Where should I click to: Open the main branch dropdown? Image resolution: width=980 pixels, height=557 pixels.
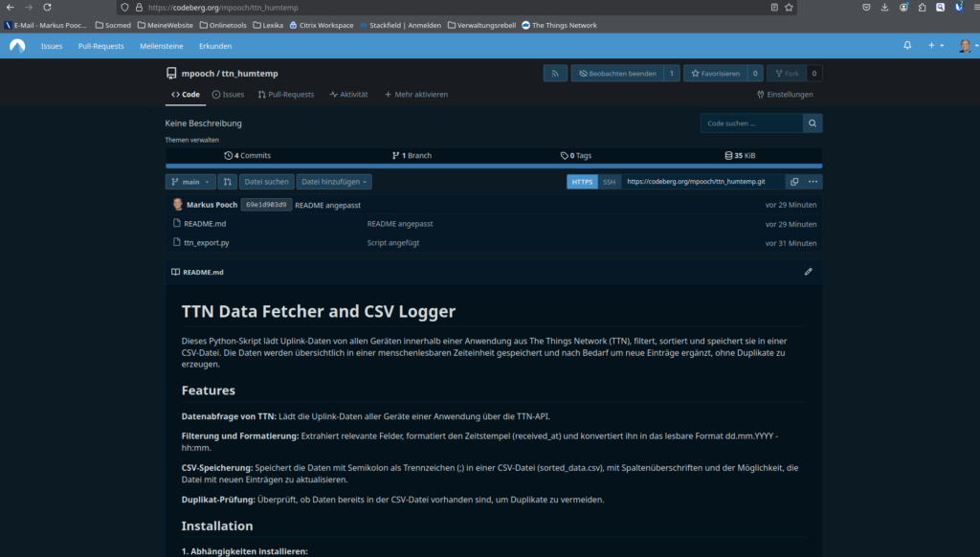click(190, 182)
